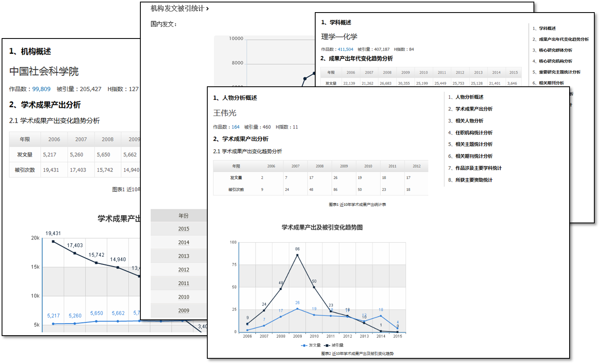Click the 图表2 近10年学术成果产出及被引变化趋势 caption

(x=357, y=354)
